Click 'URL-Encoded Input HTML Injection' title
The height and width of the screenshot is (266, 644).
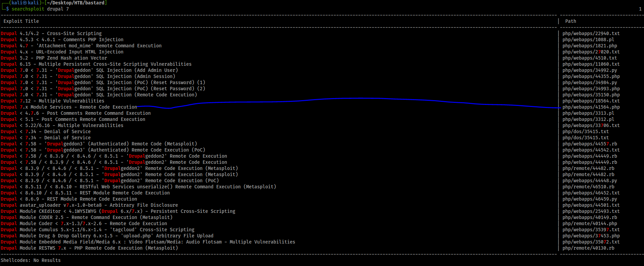[x=80, y=52]
